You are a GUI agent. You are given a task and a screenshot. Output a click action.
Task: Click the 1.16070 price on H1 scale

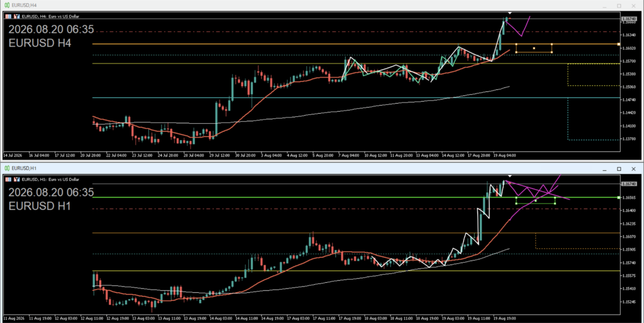click(x=629, y=237)
